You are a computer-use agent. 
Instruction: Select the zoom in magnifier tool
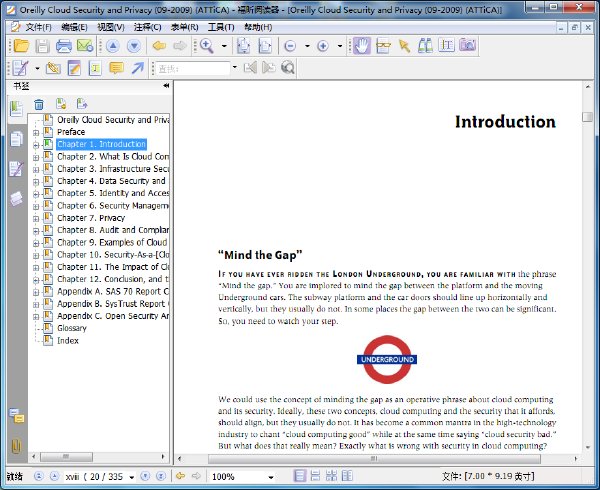pyautogui.click(x=207, y=46)
